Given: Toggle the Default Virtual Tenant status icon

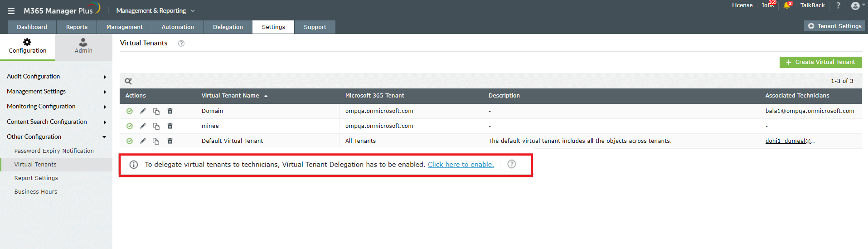Looking at the screenshot, I should click(130, 141).
